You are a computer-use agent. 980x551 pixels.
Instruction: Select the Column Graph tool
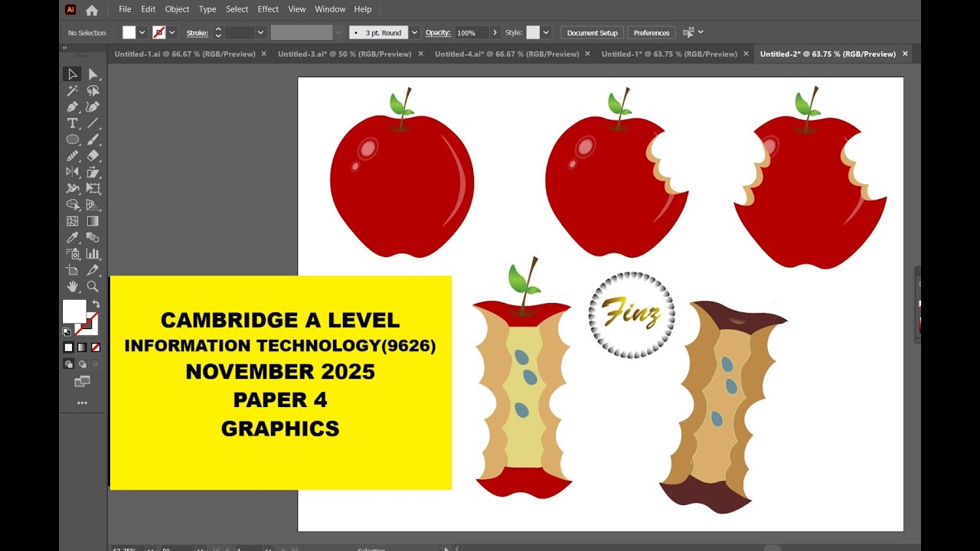tap(93, 253)
